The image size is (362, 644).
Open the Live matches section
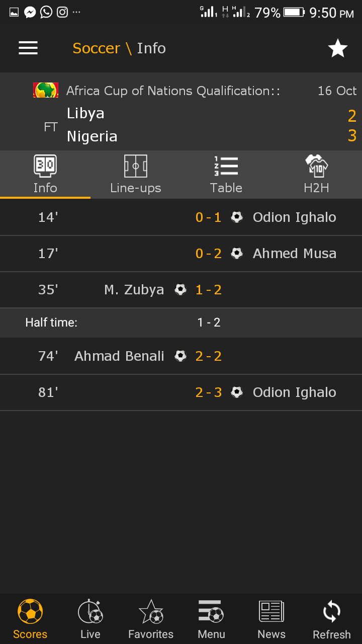pyautogui.click(x=90, y=619)
